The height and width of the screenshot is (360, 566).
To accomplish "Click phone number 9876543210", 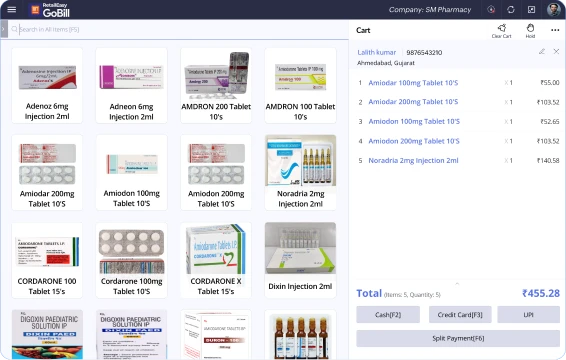I will point(424,53).
